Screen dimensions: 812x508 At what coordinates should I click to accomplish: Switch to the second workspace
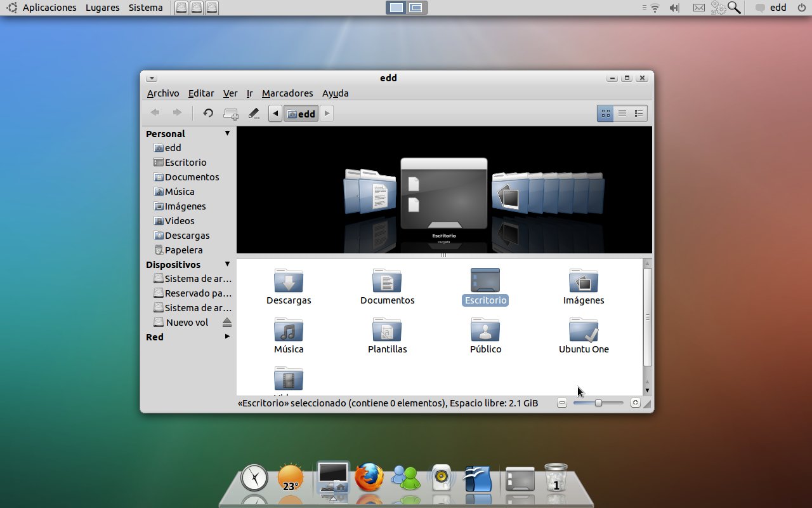pos(416,8)
